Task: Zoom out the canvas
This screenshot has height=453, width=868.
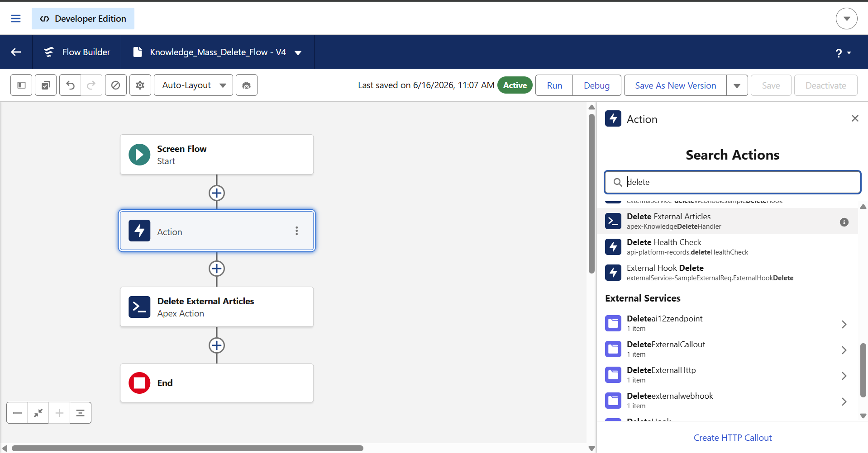Action: [x=17, y=413]
